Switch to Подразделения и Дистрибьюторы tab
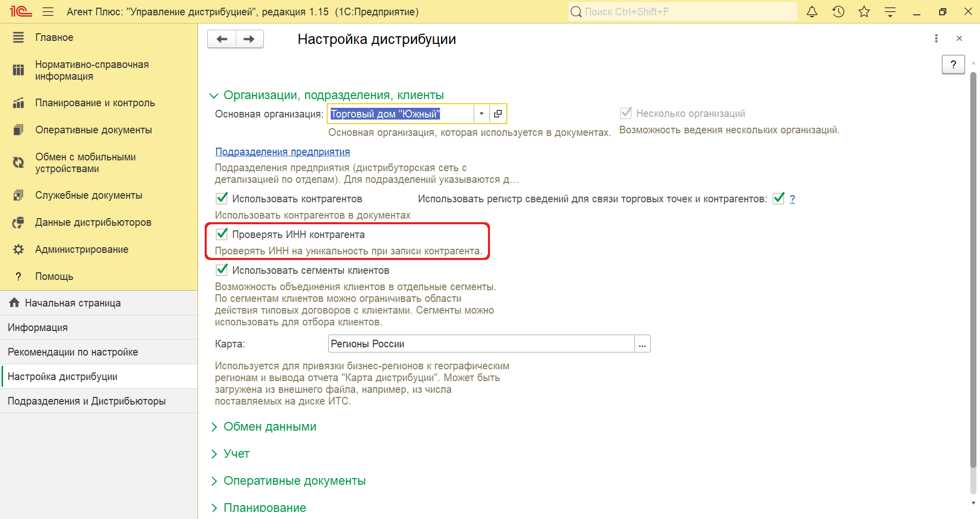The width and height of the screenshot is (980, 519). tap(99, 401)
